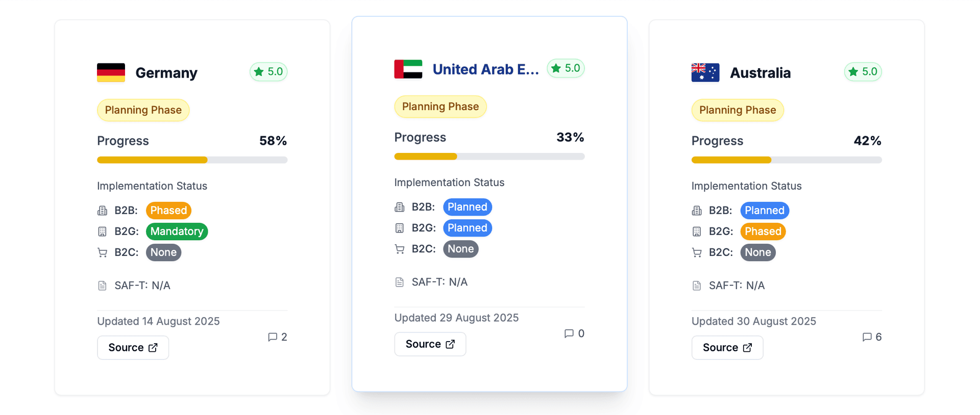Click the United Arab Emirates flag icon
The width and height of the screenshot is (980, 415).
point(408,69)
